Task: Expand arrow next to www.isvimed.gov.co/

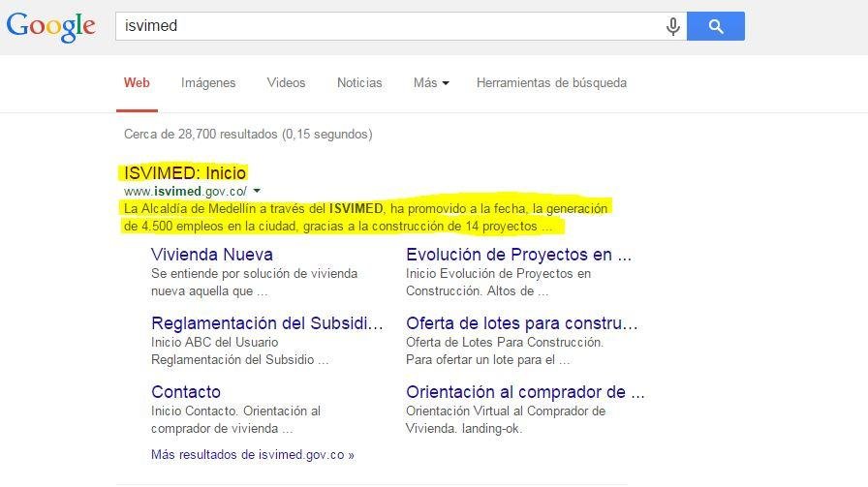Action: (257, 191)
